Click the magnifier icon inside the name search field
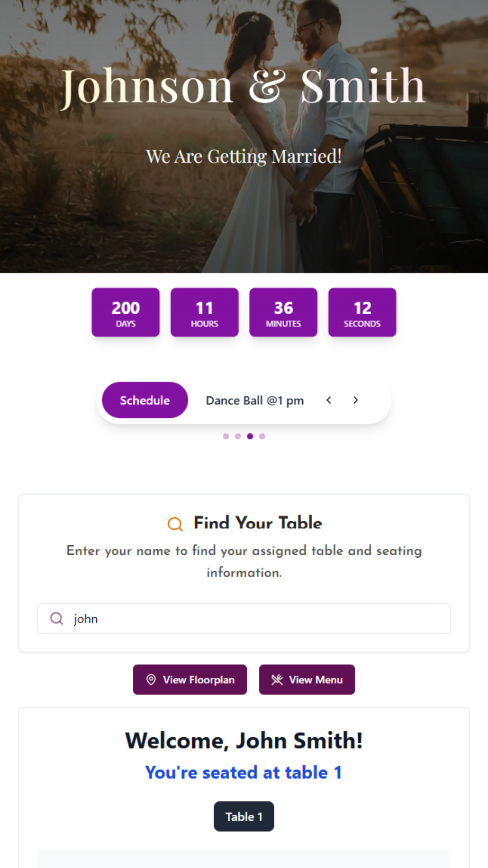The width and height of the screenshot is (488, 868). click(56, 618)
